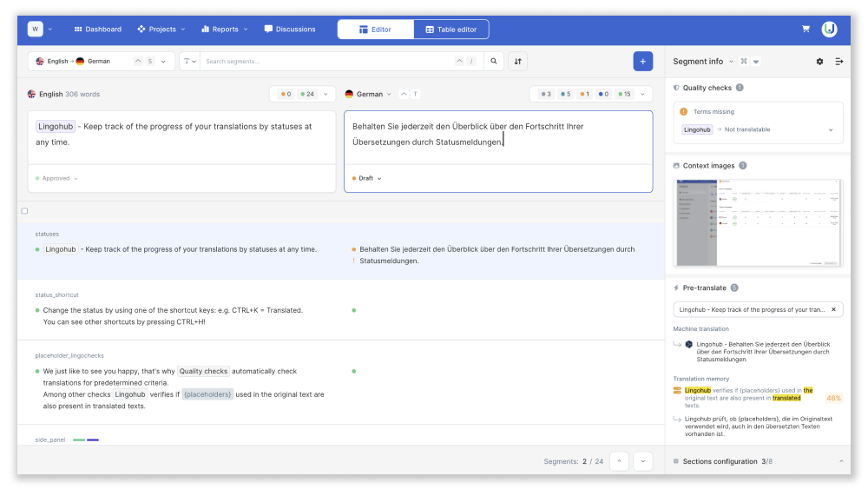The image size is (868, 489).
Task: Open the Draft status dropdown
Action: tap(366, 178)
